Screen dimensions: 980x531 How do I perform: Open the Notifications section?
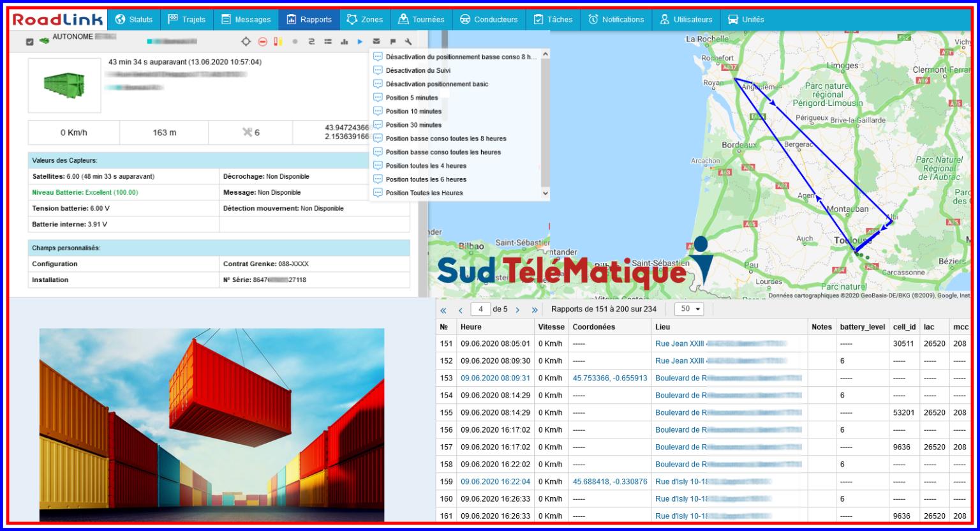616,20
